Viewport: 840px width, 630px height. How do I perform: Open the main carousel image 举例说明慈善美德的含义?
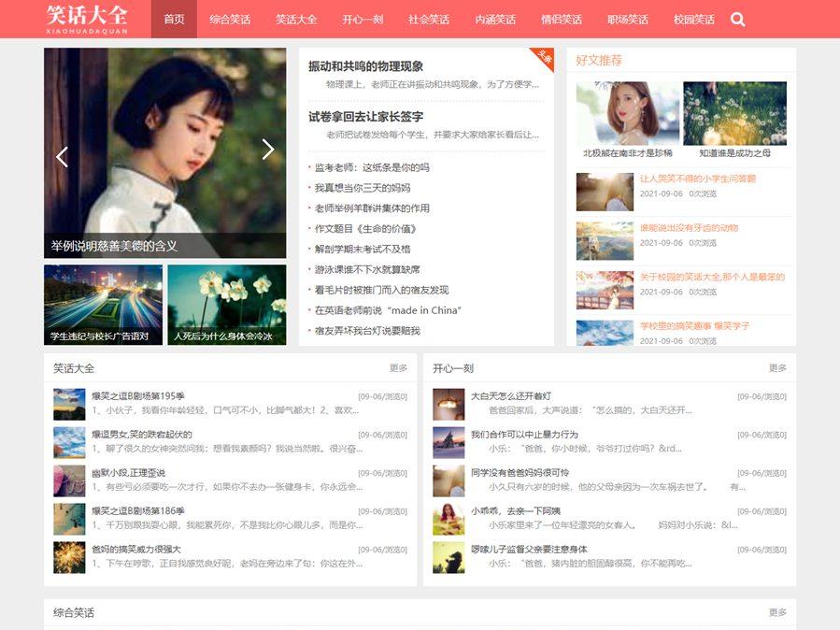pos(165,152)
